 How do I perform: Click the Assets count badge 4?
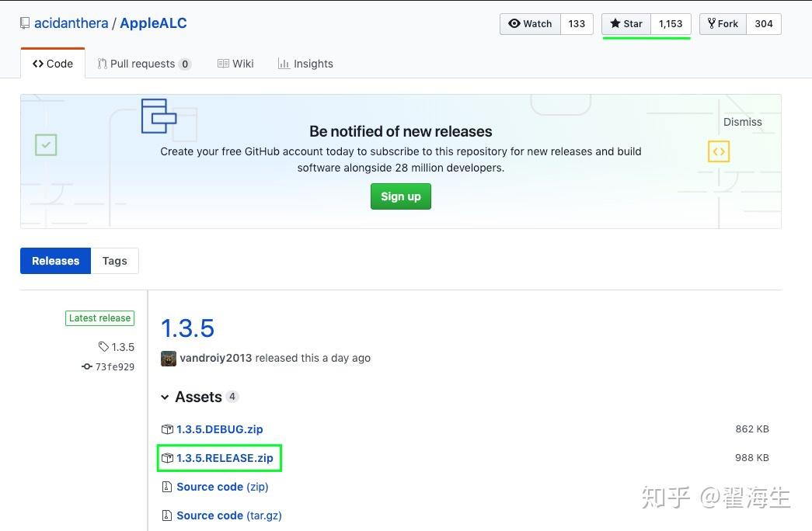232,397
